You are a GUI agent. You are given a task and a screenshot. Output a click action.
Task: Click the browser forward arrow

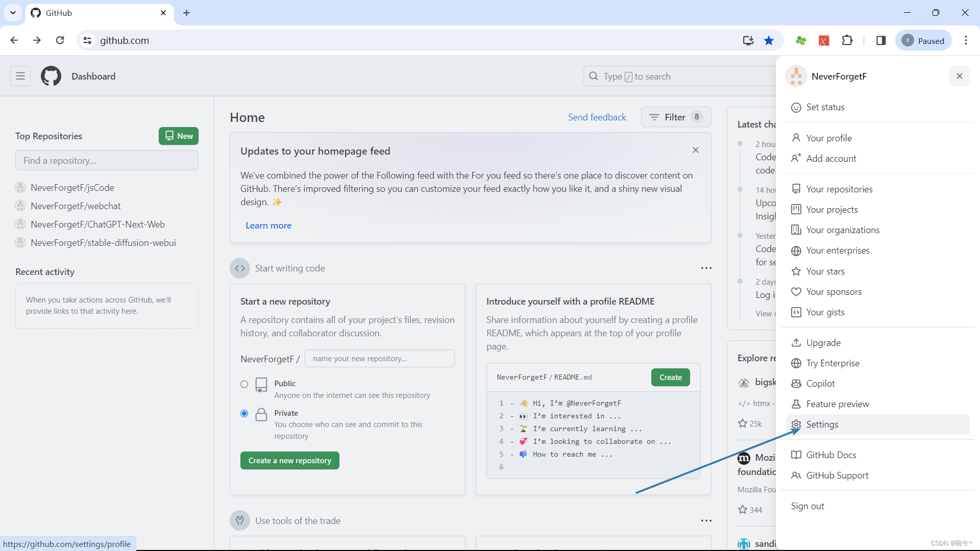pyautogui.click(x=37, y=40)
